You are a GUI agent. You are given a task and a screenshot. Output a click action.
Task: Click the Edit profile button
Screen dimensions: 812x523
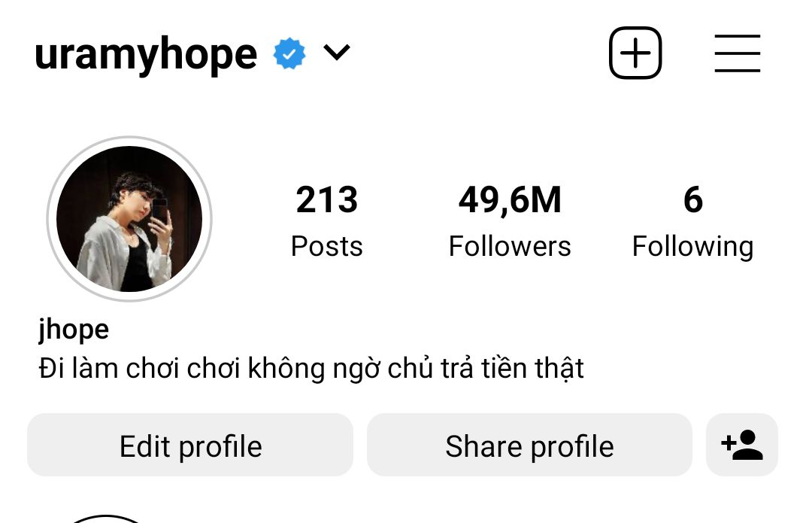click(190, 445)
